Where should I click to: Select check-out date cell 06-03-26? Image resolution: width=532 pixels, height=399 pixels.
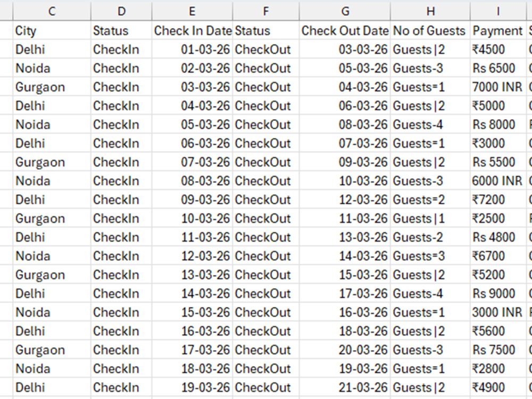pos(345,106)
